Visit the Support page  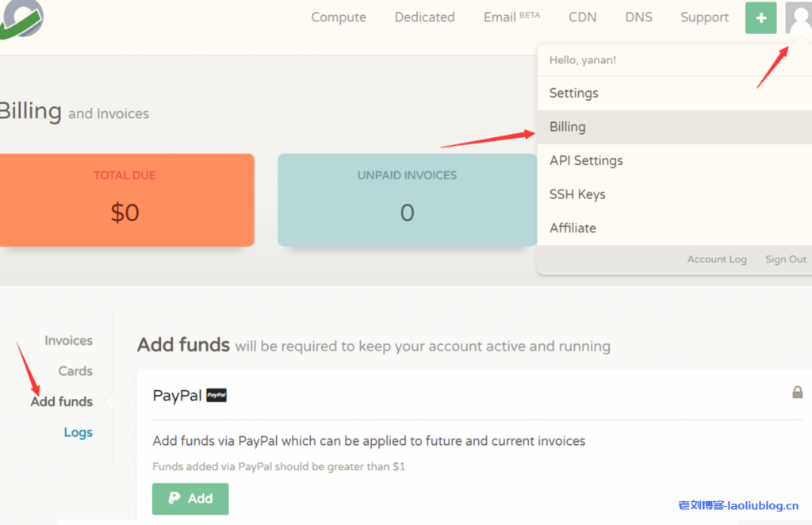point(704,17)
